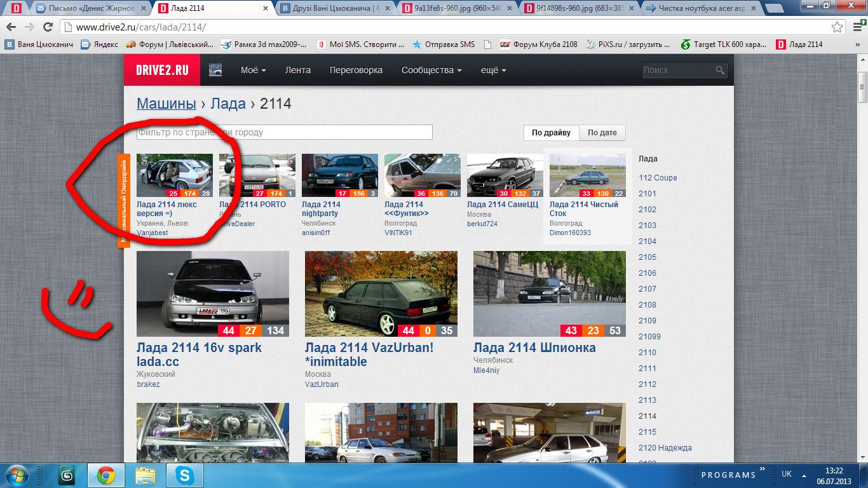The width and height of the screenshot is (868, 488).
Task: Open Лада 2114 16v spark link
Action: click(x=199, y=355)
